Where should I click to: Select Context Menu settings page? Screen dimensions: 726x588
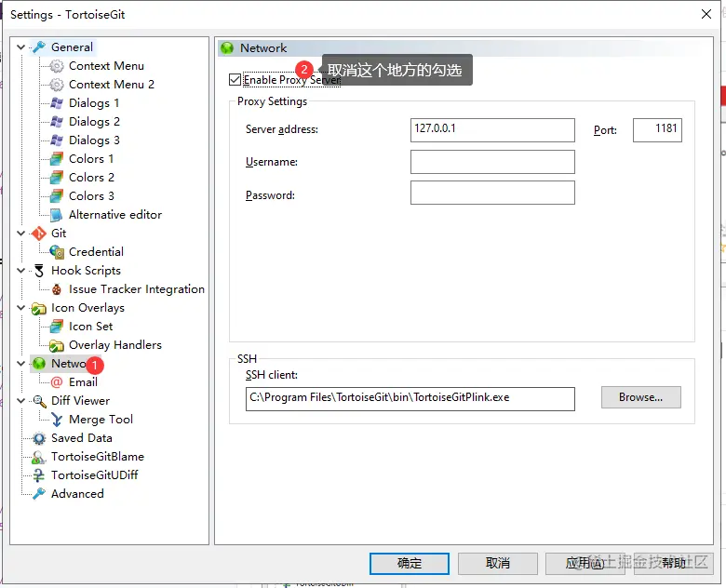point(106,66)
